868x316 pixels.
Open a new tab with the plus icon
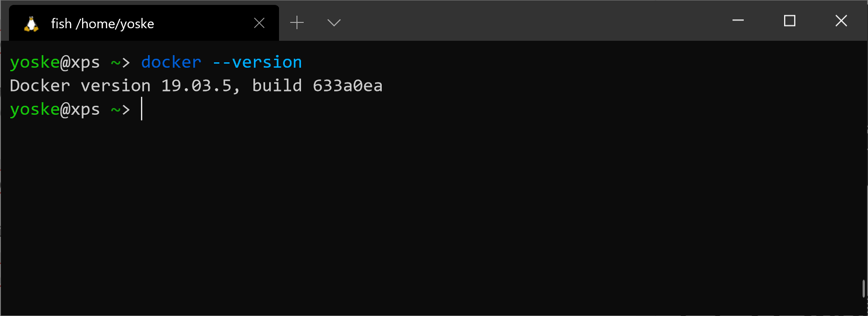click(297, 22)
